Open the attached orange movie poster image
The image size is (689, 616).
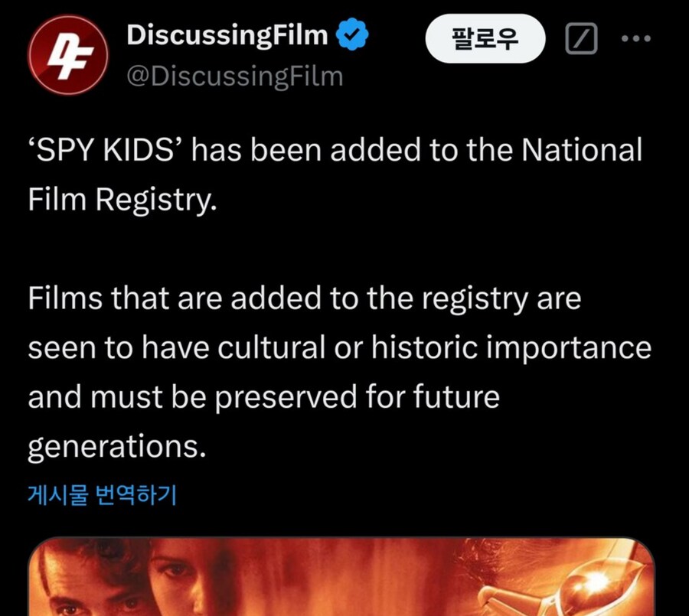click(x=341, y=576)
